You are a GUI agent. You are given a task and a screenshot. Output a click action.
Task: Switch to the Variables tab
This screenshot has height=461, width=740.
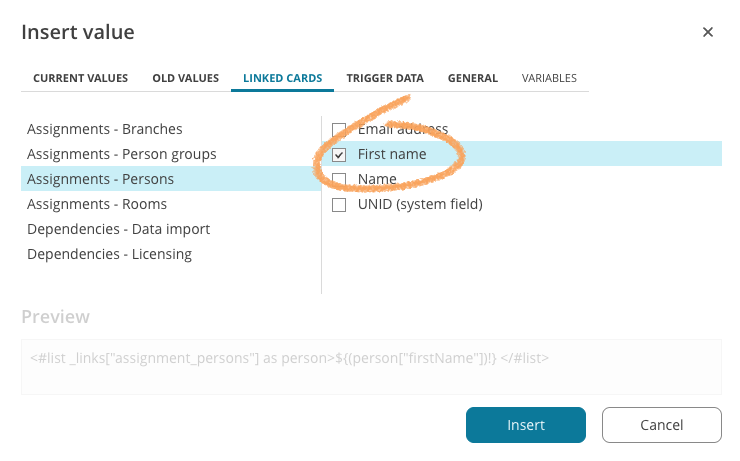(x=549, y=78)
